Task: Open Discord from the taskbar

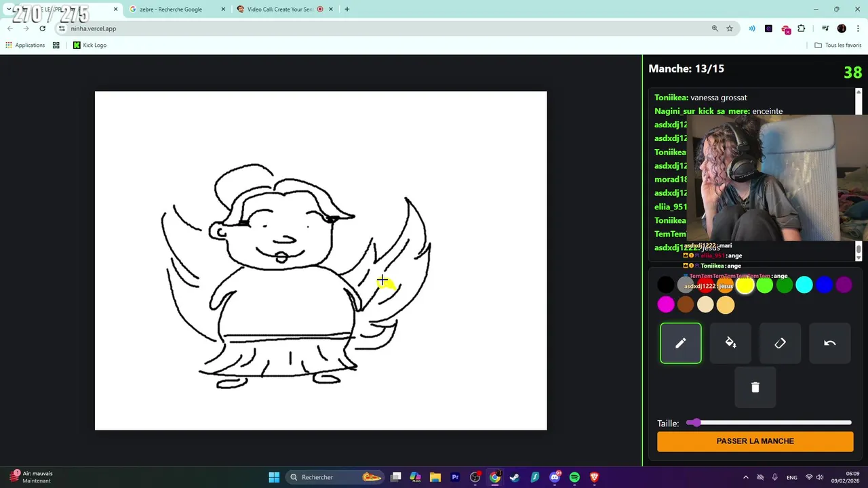Action: pyautogui.click(x=555, y=477)
